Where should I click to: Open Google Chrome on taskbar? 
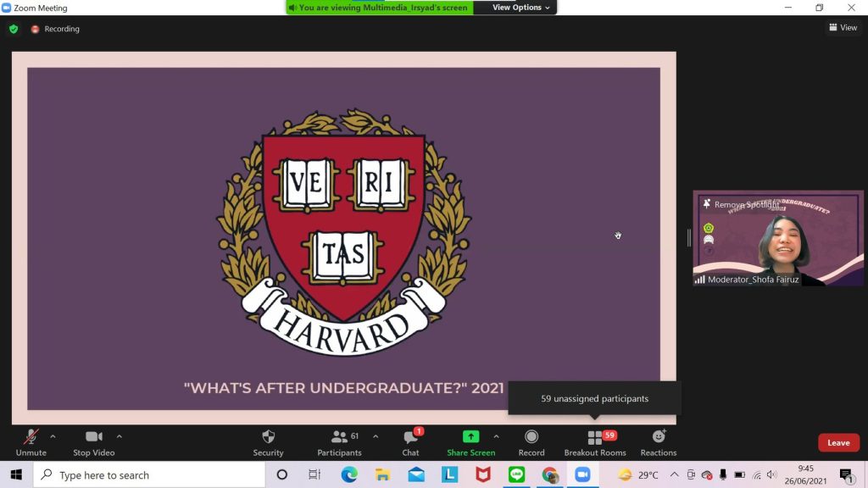click(x=549, y=474)
